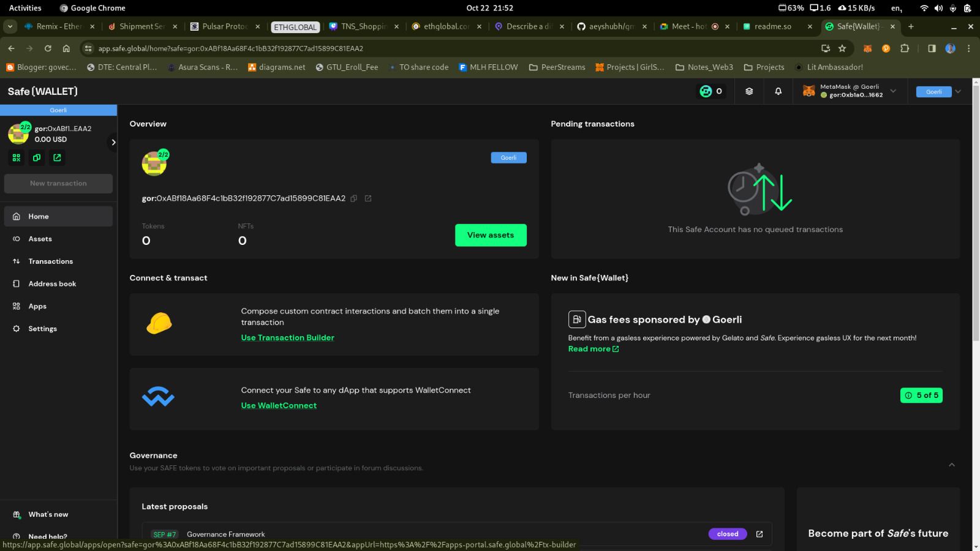Image resolution: width=980 pixels, height=551 pixels.
Task: Click the Chrome address bar URL
Action: click(x=230, y=48)
